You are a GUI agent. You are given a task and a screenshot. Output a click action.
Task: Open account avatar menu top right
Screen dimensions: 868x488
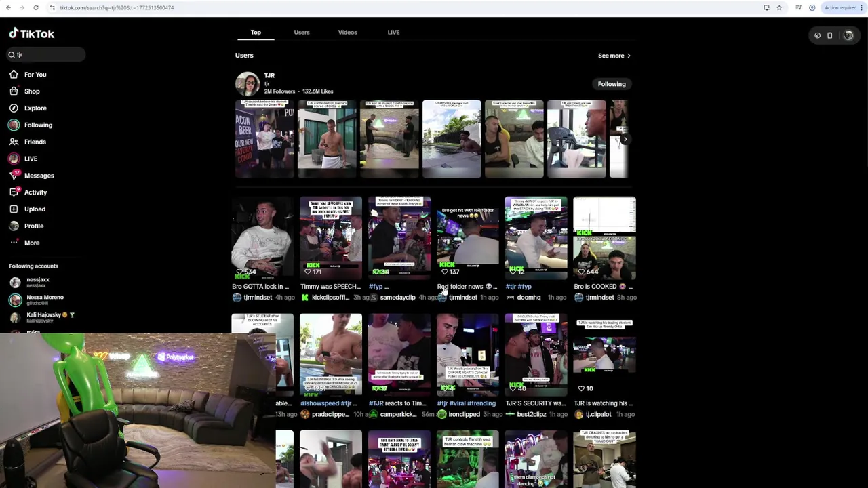(848, 35)
